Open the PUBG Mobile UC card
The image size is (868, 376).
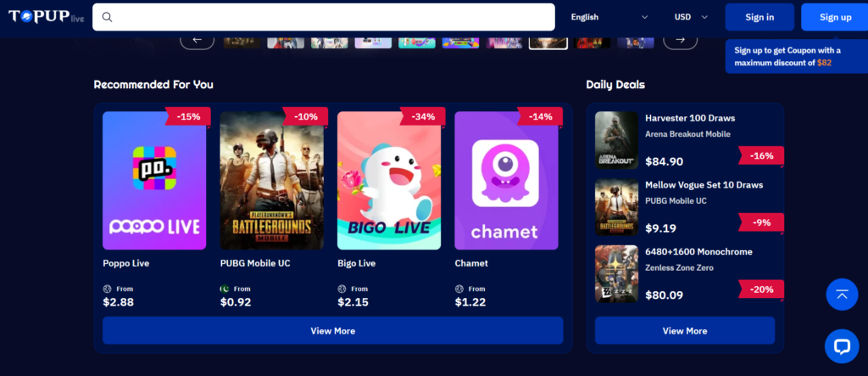pyautogui.click(x=272, y=210)
